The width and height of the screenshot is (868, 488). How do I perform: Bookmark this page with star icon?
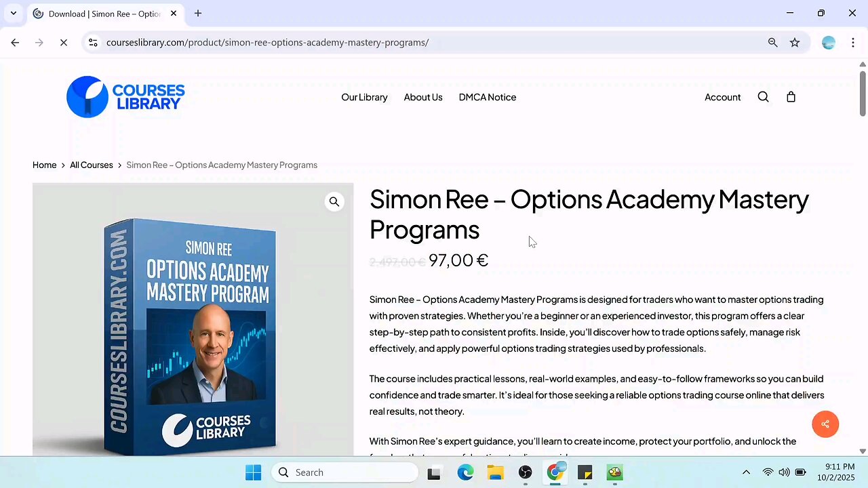(x=795, y=42)
